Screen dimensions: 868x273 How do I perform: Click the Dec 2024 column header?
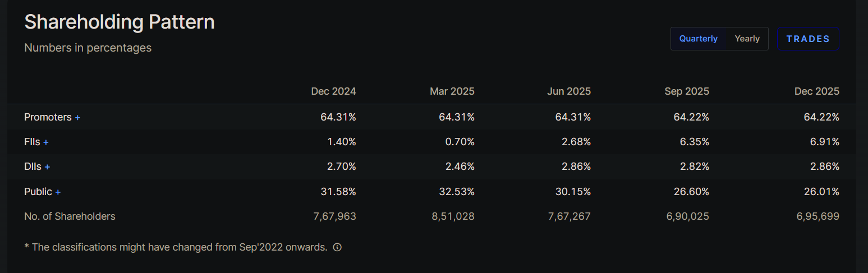pyautogui.click(x=333, y=91)
